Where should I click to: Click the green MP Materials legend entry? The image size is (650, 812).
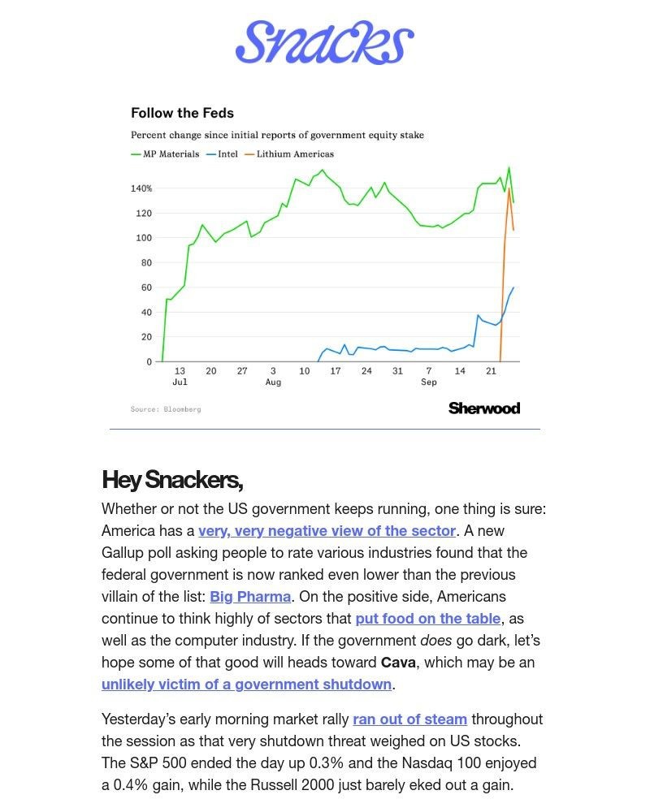tap(169, 153)
